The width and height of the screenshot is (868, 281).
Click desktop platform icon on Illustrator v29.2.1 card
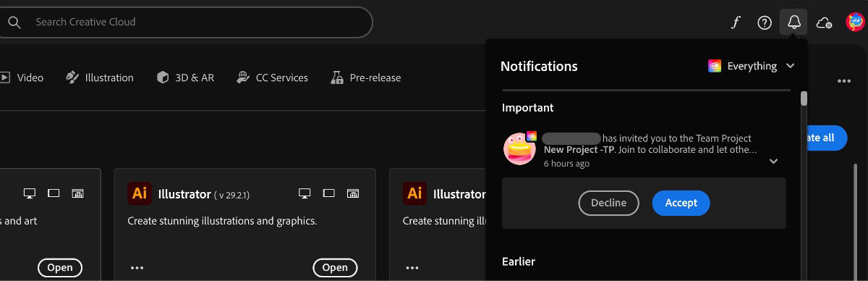305,193
